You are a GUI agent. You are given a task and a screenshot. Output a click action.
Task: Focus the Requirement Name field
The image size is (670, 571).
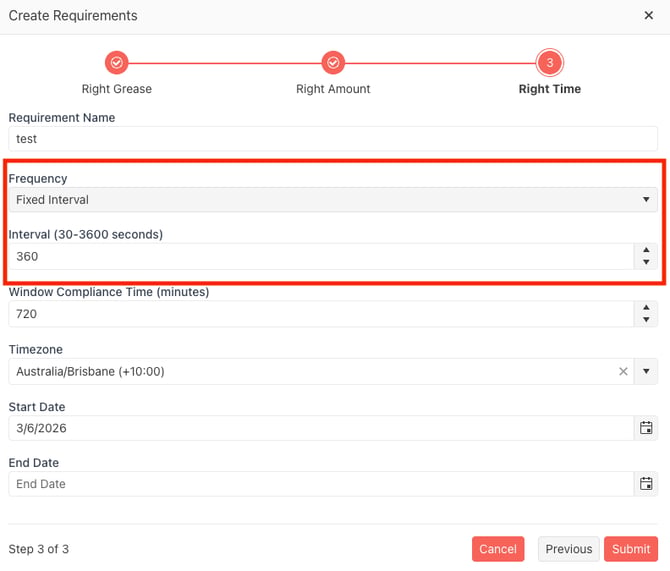coord(333,138)
